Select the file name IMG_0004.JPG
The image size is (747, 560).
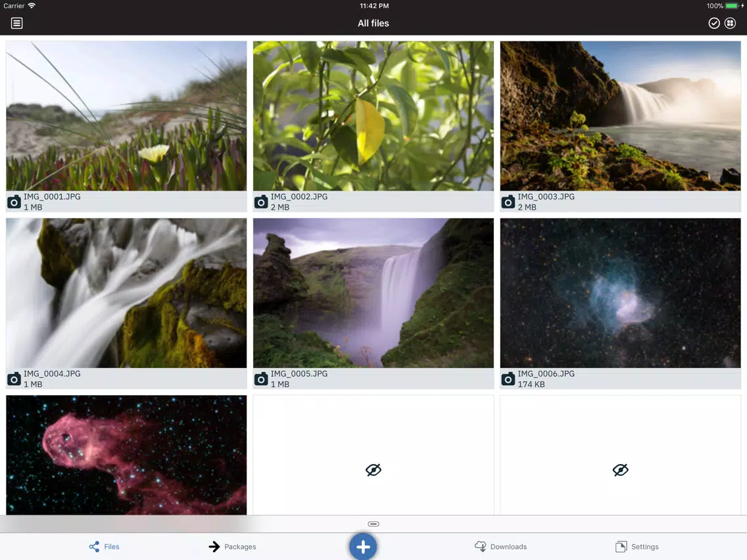(x=52, y=374)
